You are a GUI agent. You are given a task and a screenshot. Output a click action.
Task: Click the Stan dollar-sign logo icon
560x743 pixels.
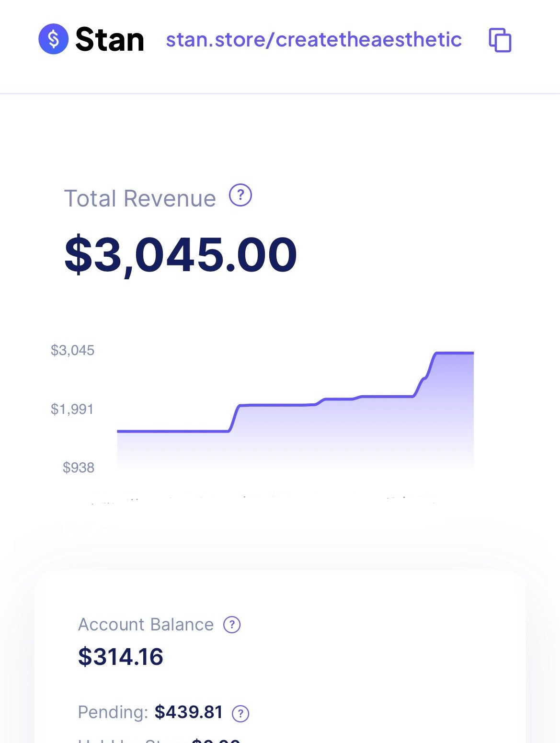53,39
